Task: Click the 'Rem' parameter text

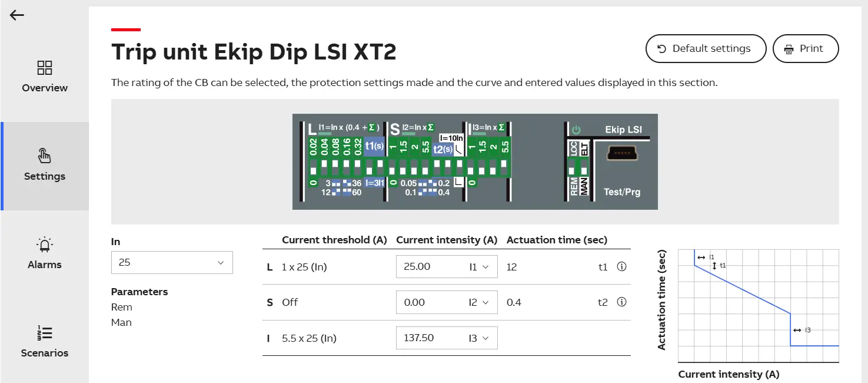Action: tap(121, 307)
